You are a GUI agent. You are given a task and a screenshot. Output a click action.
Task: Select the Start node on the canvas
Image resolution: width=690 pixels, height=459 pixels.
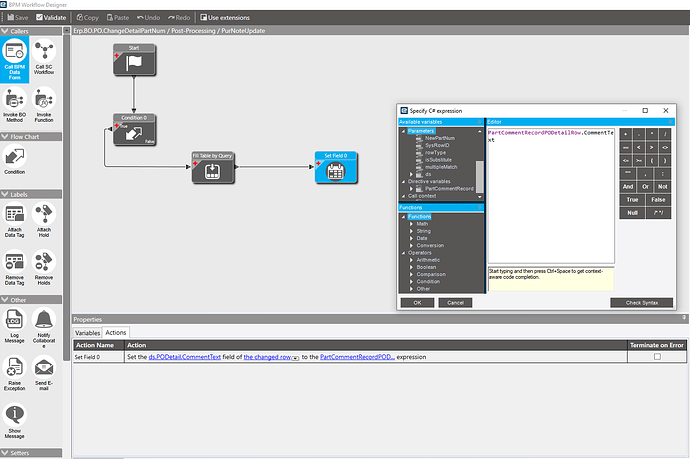click(x=134, y=60)
